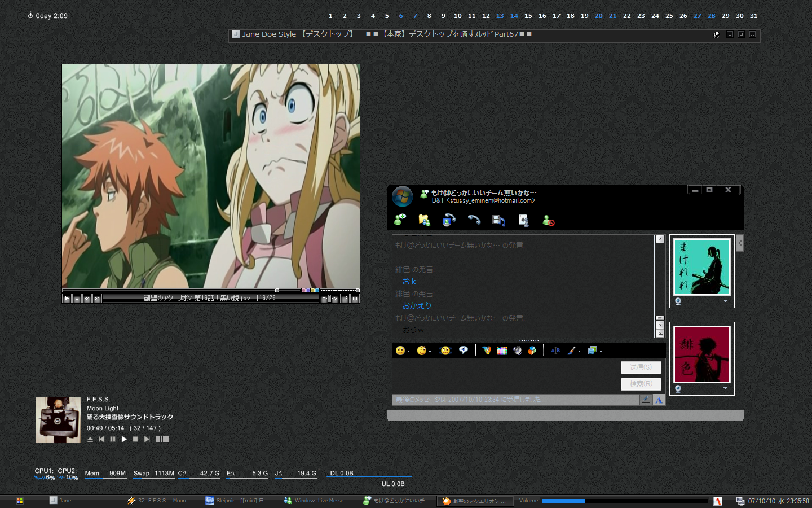Click the chat scrollbar up arrow

(660, 239)
